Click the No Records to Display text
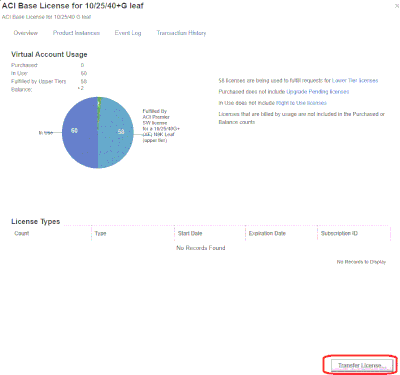 [x=361, y=262]
